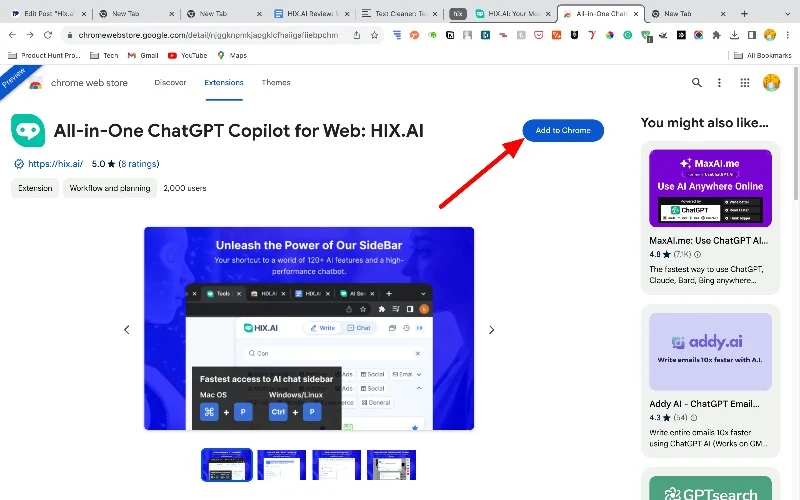Open the Extensions tab
The image size is (800, 500).
click(x=224, y=82)
